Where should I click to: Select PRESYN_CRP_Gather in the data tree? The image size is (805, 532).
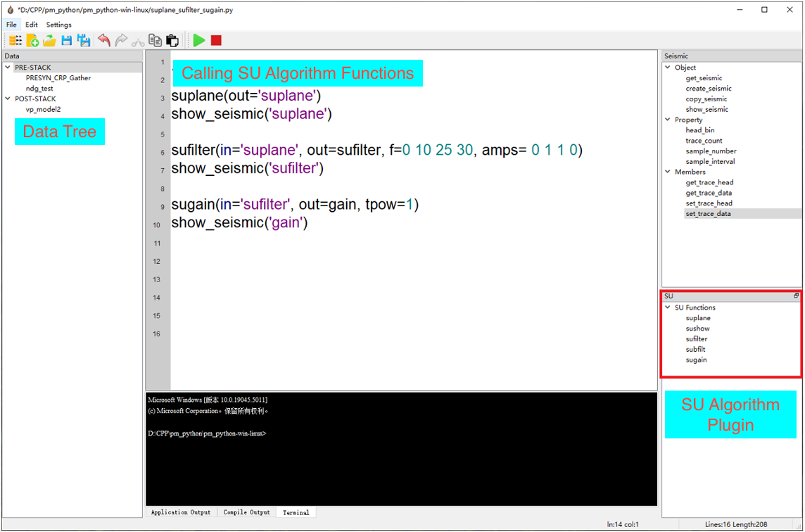point(58,78)
